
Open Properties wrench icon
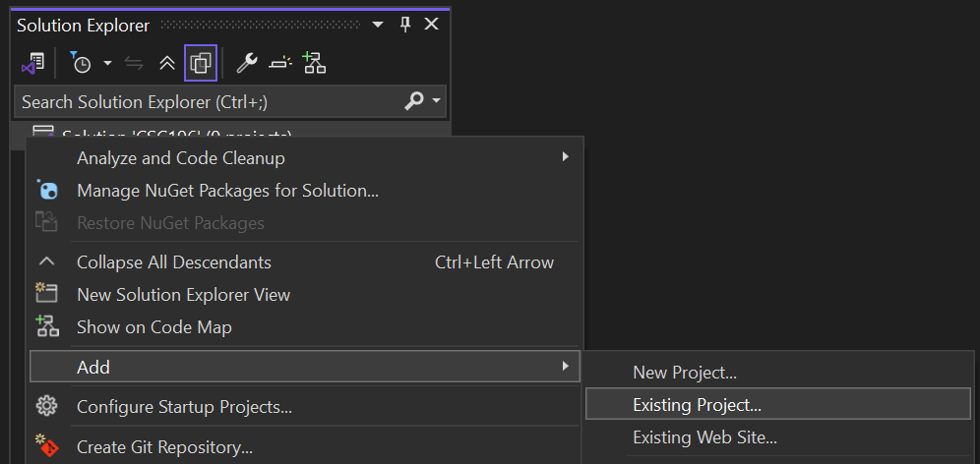247,63
